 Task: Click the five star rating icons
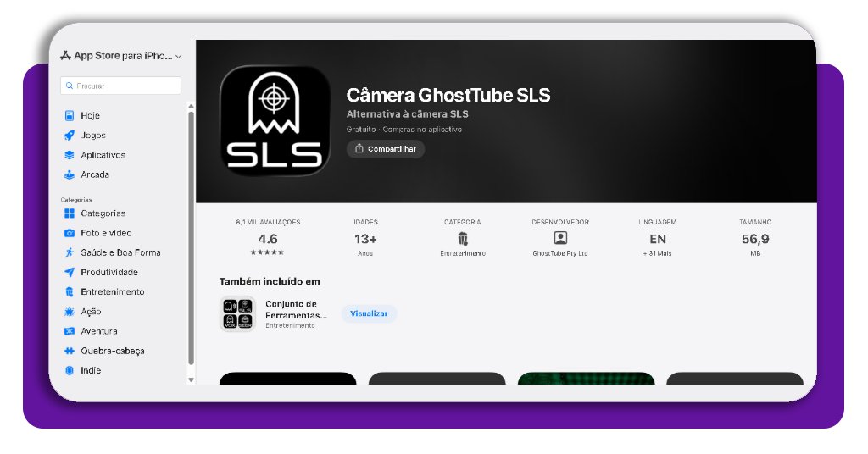pos(267,252)
